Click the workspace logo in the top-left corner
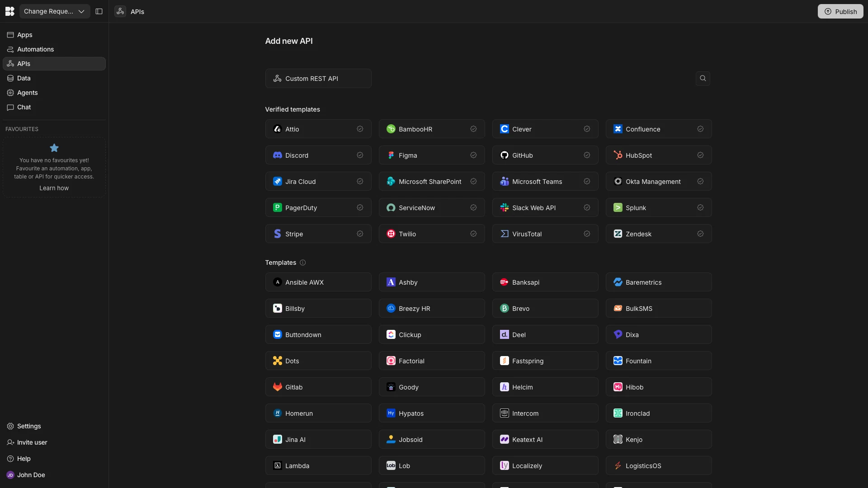 pos(9,11)
